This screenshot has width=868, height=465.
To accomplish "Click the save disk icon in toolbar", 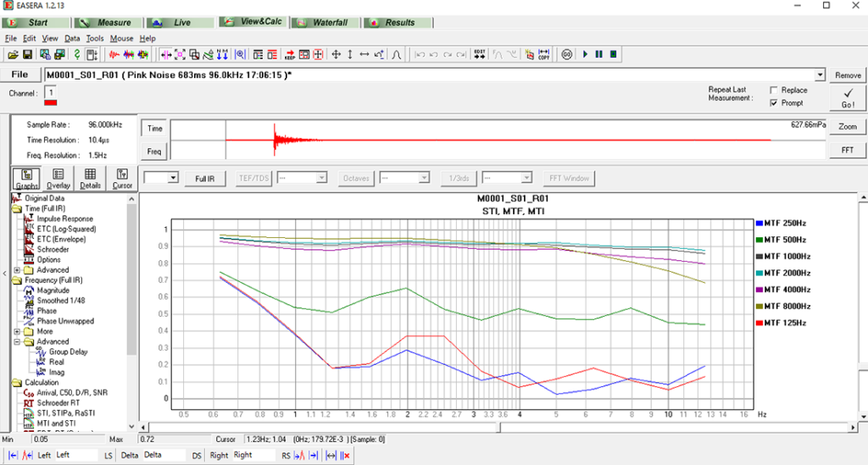I will [x=27, y=54].
